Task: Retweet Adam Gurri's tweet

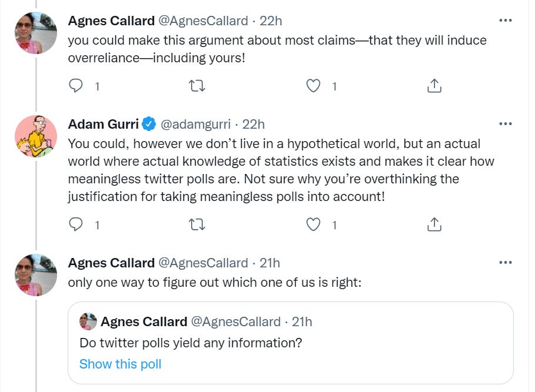Action: click(196, 225)
